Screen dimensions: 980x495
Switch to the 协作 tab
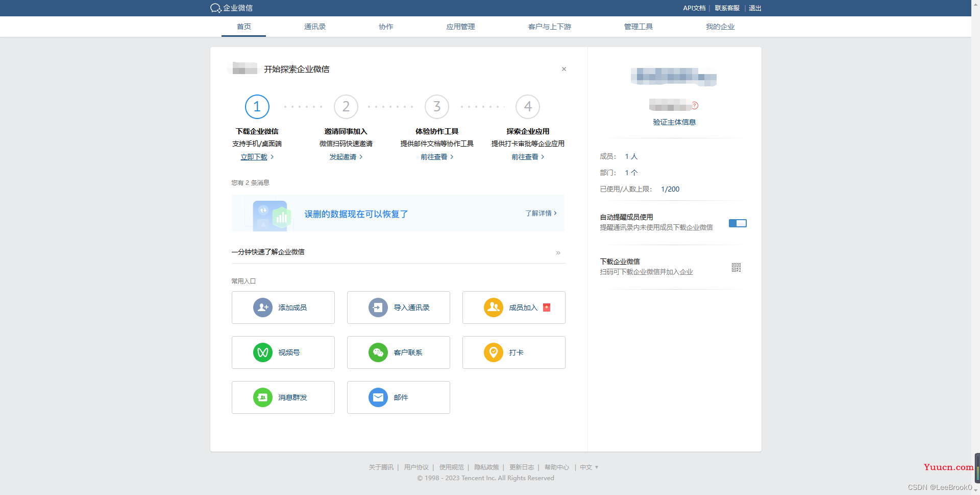pyautogui.click(x=386, y=27)
